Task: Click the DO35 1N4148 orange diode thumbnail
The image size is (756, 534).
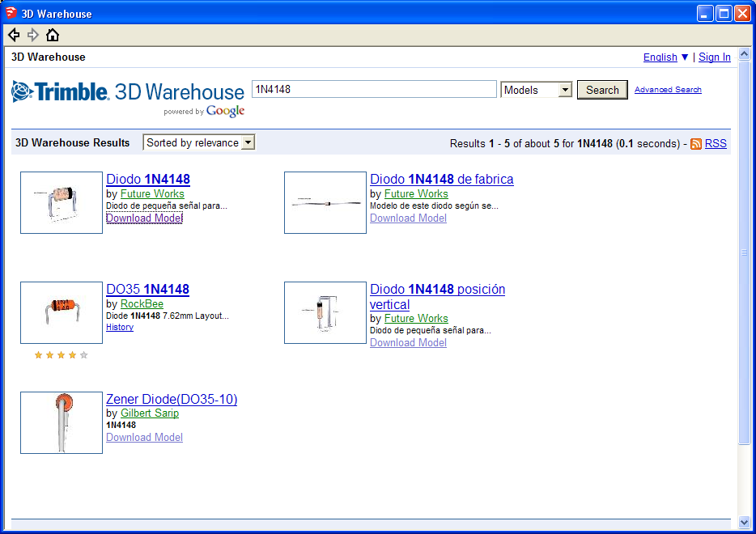Action: tap(62, 313)
